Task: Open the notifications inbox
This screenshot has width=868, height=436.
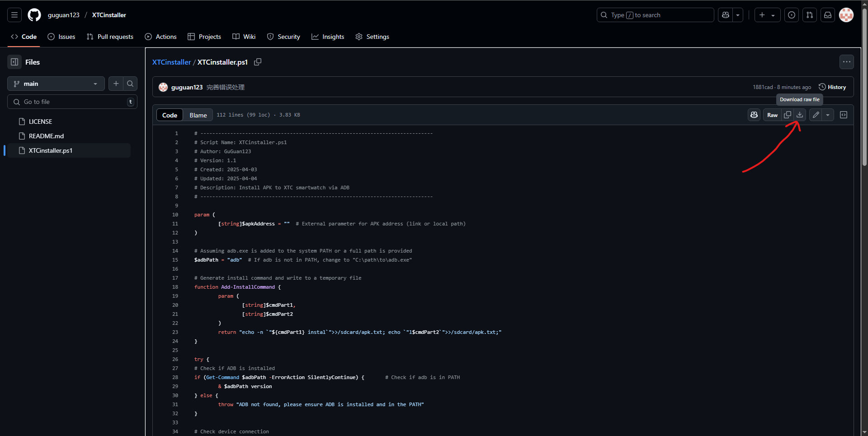Action: tap(828, 15)
